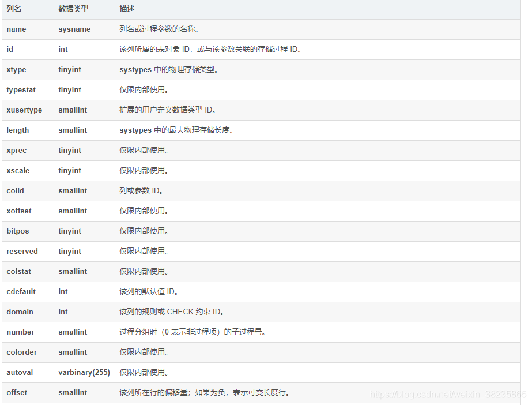The image size is (532, 405).
Task: Click smallint in the colstat row
Action: [73, 272]
